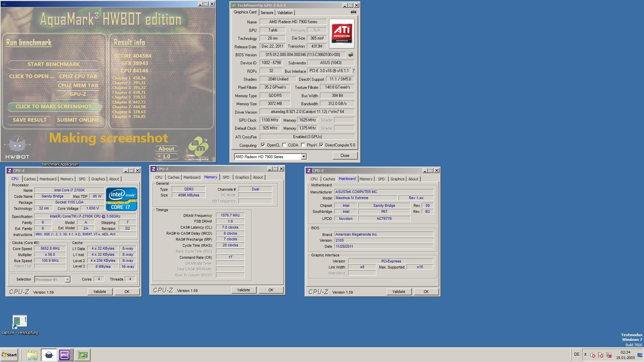Click the Core Voltage 1.656 V value
644x362 pixels.
click(x=92, y=208)
